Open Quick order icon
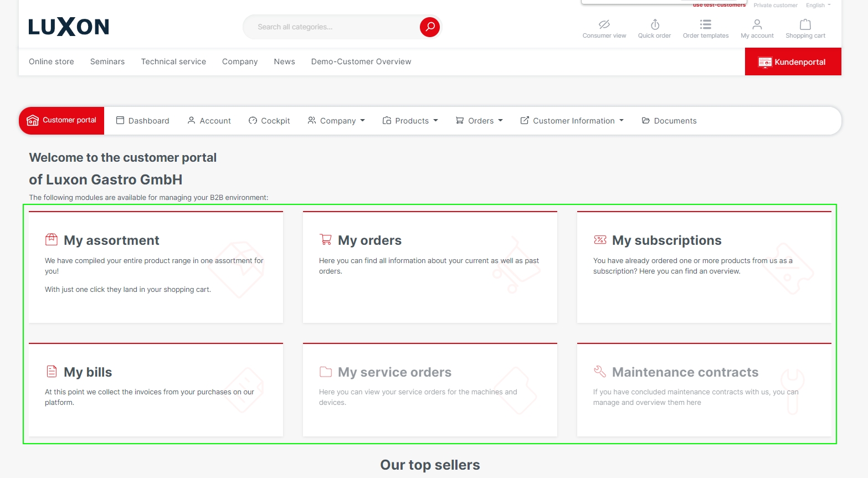Screen dimensions: 868x478 coord(654,25)
